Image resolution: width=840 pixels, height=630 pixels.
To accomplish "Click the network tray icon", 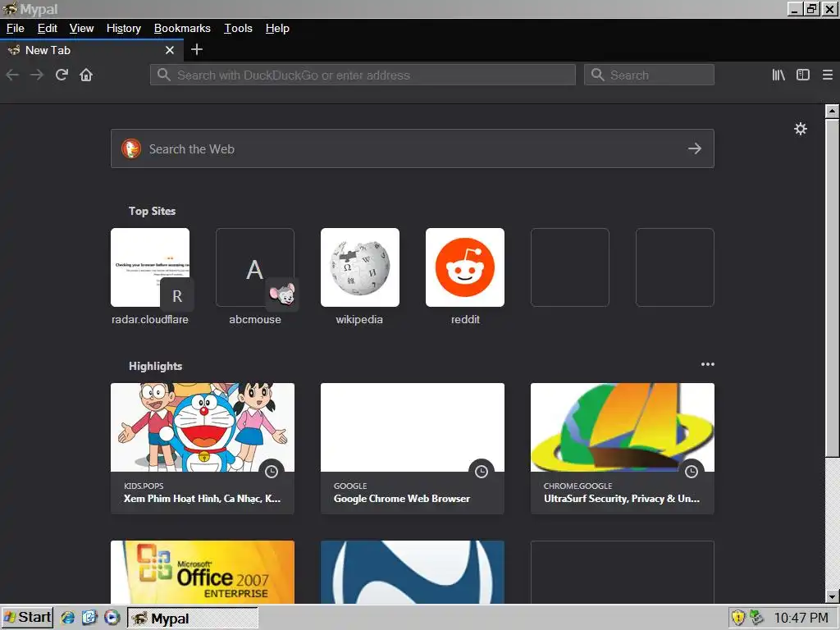I will pyautogui.click(x=756, y=618).
